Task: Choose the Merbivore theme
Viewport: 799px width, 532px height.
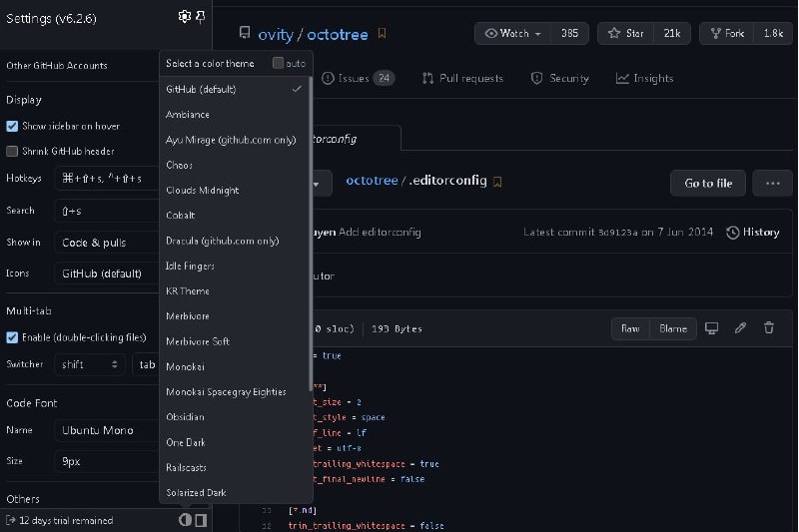Action: (235, 316)
